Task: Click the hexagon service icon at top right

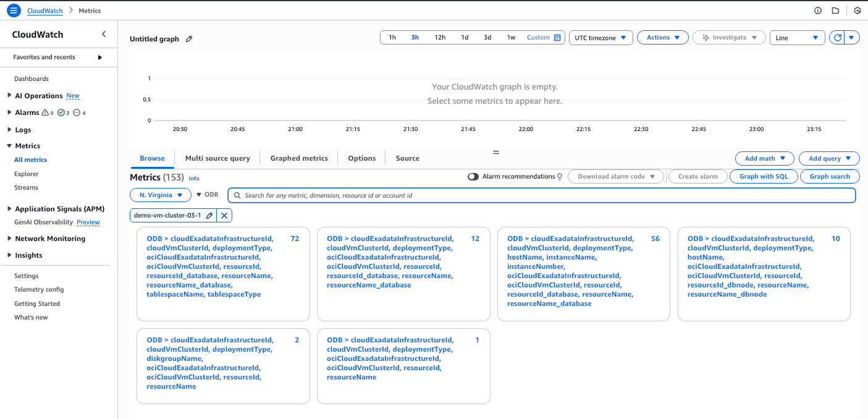Action: pos(857,10)
